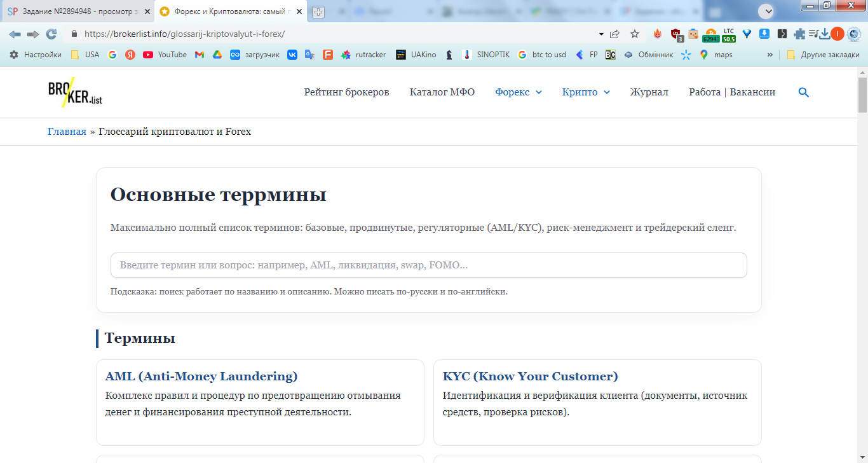Open the btc to usd bookmark
This screenshot has width=868, height=463.
point(542,55)
